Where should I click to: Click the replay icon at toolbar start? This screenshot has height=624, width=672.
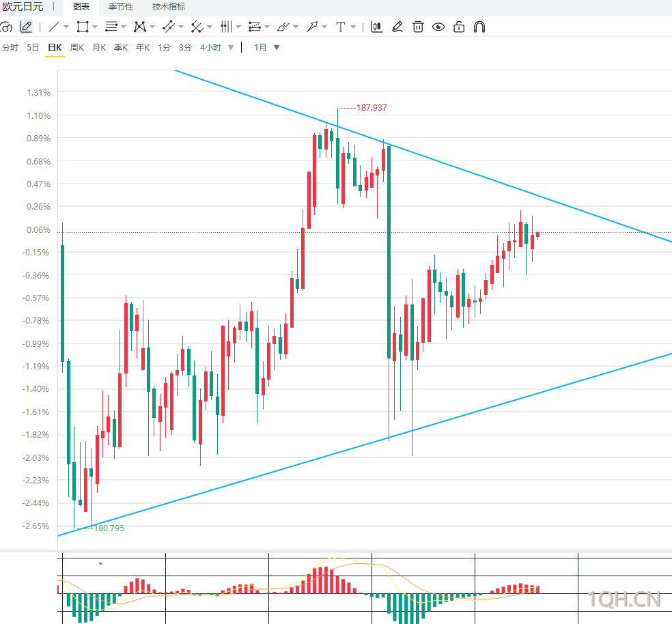[x=6, y=27]
